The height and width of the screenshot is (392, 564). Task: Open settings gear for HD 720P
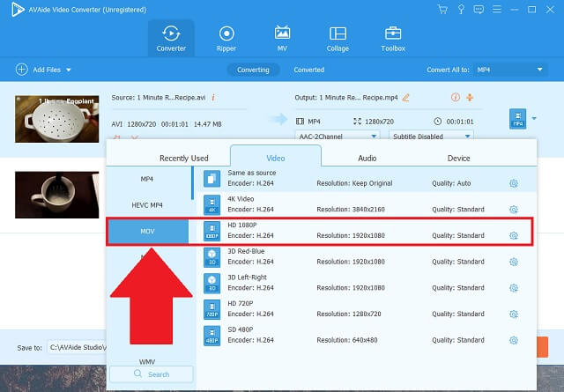514,314
